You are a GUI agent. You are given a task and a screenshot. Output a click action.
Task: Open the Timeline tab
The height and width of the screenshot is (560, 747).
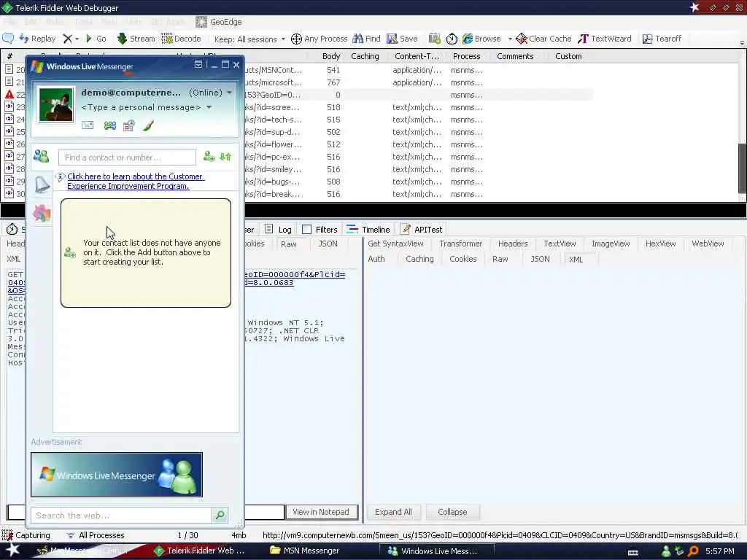(368, 230)
